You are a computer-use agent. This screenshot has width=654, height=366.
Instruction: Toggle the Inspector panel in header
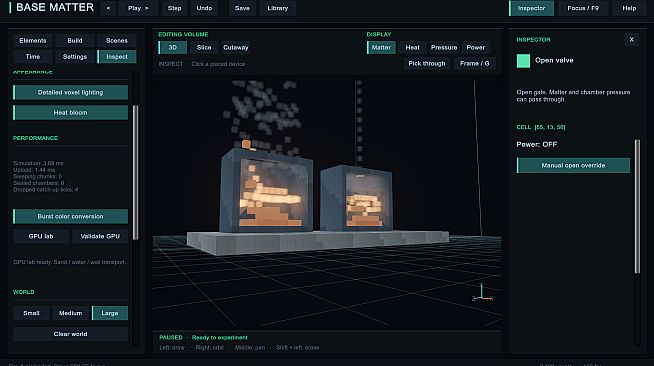click(531, 8)
